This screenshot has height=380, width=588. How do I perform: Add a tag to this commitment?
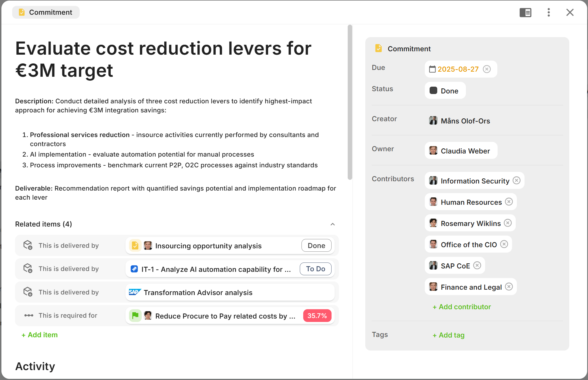pyautogui.click(x=449, y=335)
